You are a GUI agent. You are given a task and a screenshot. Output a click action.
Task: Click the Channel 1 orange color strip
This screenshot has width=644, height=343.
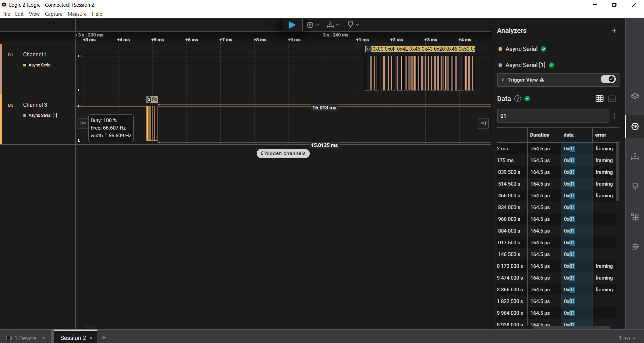point(1,69)
